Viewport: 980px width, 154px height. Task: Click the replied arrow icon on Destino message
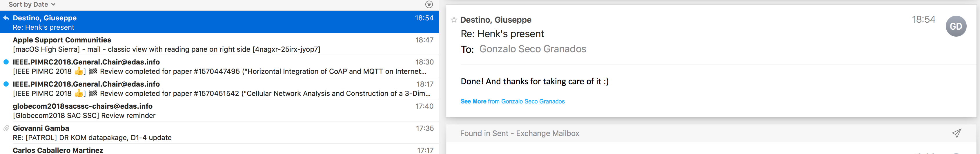(x=6, y=18)
